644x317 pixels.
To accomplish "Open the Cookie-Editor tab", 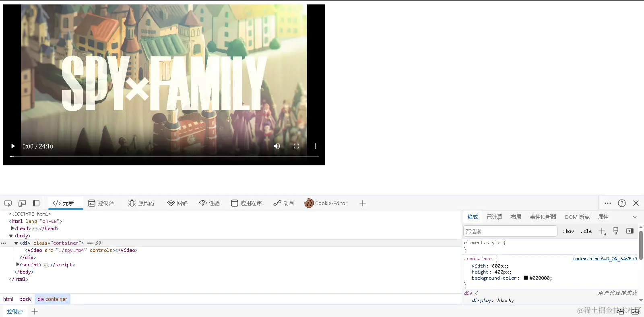I will click(326, 203).
